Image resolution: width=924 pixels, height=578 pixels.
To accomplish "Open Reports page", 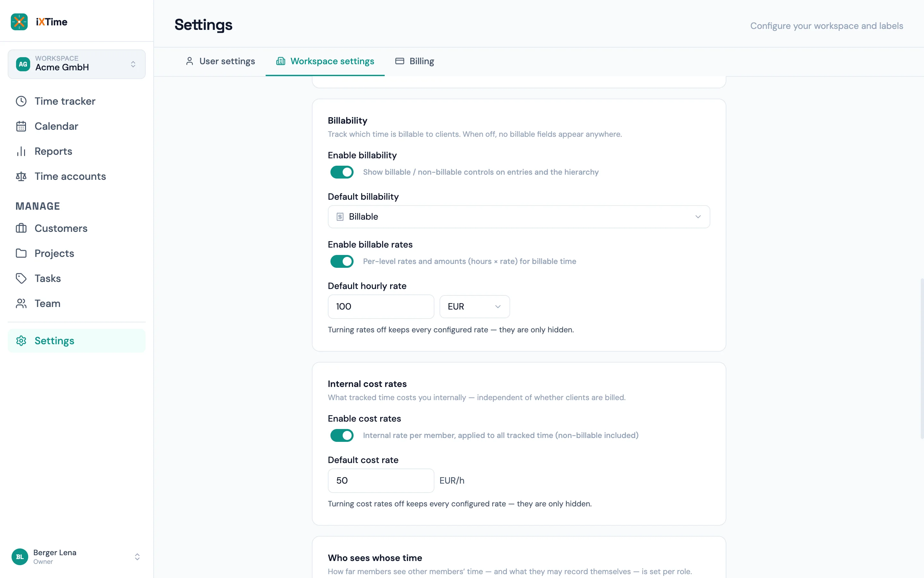I will 76,151.
